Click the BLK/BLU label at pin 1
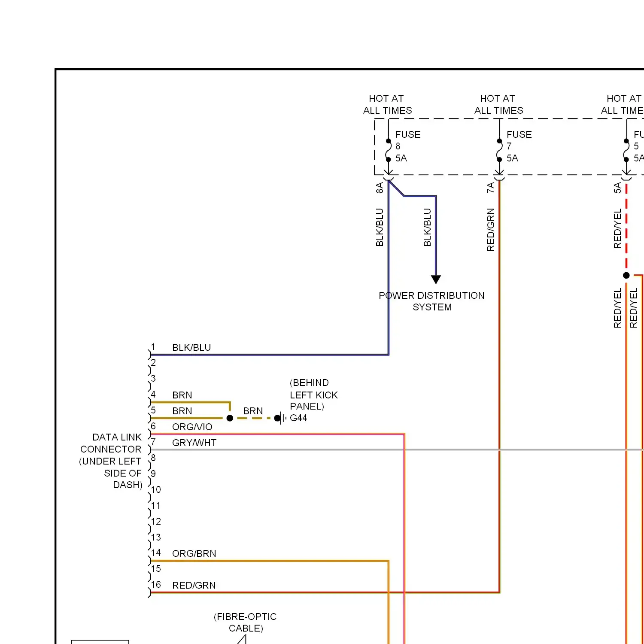 [191, 347]
